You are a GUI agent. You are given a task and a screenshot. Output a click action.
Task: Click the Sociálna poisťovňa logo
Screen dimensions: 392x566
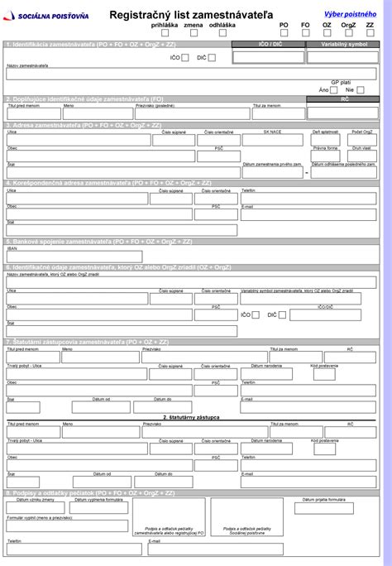(x=45, y=16)
